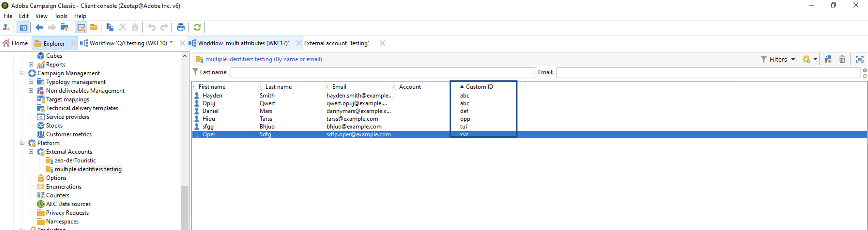Click the tree panel scroll-up arrow
The height and width of the screenshot is (230, 868).
coord(185,56)
